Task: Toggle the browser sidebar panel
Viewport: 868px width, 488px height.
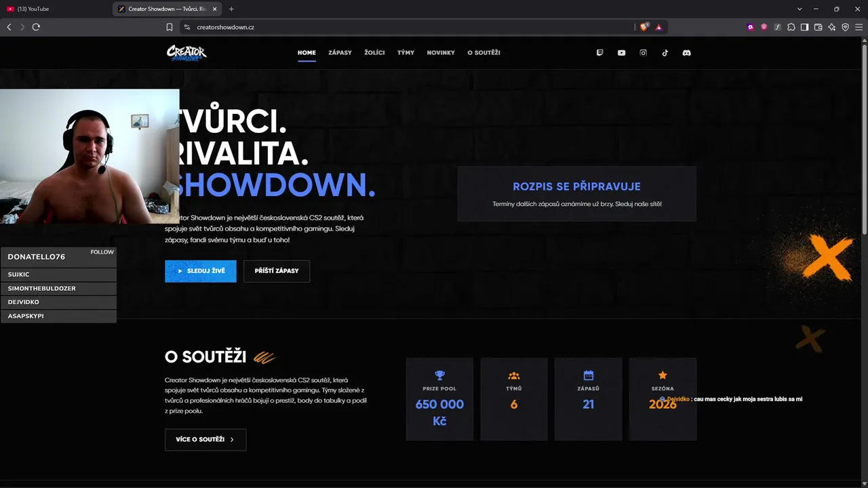Action: pos(804,27)
